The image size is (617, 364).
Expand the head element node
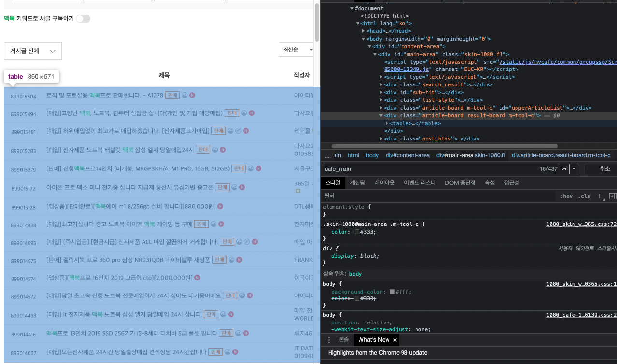pos(363,31)
